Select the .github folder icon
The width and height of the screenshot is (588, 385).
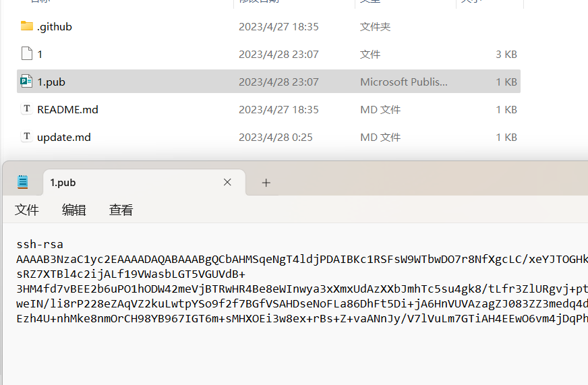[x=27, y=27]
